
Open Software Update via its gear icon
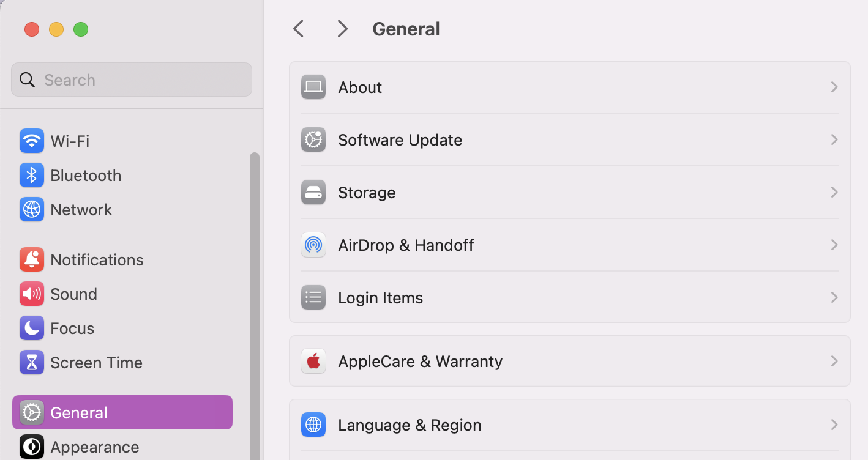(313, 139)
